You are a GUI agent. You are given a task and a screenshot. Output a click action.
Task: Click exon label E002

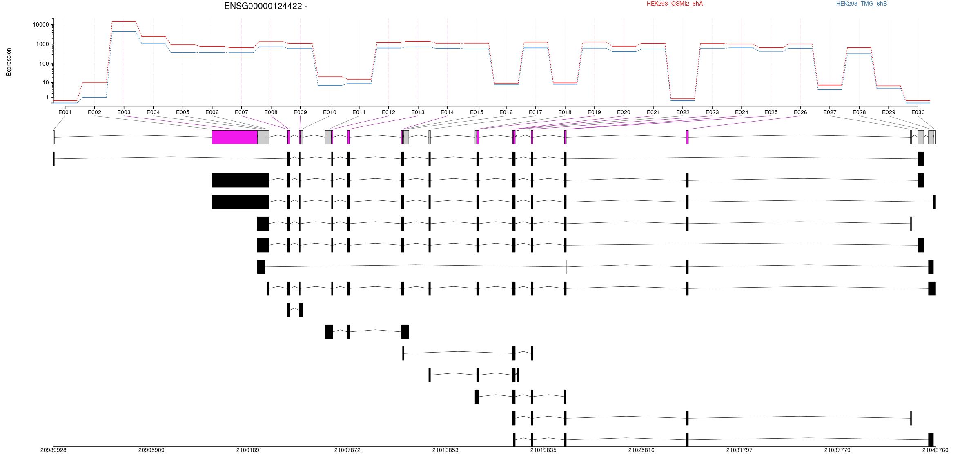(x=94, y=112)
